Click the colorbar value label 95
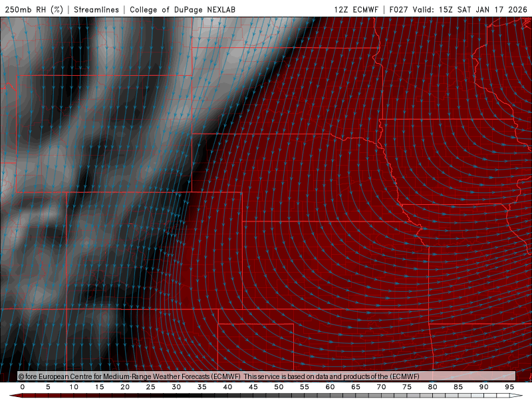 pos(509,387)
